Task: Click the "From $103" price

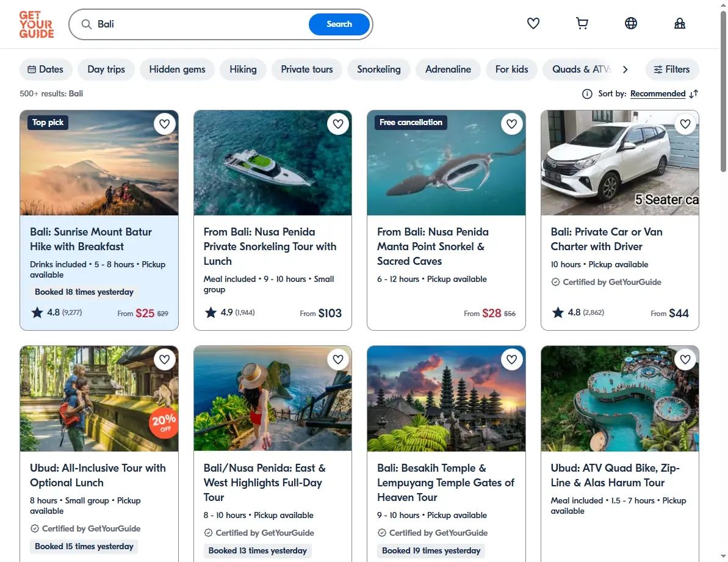Action: (x=320, y=314)
